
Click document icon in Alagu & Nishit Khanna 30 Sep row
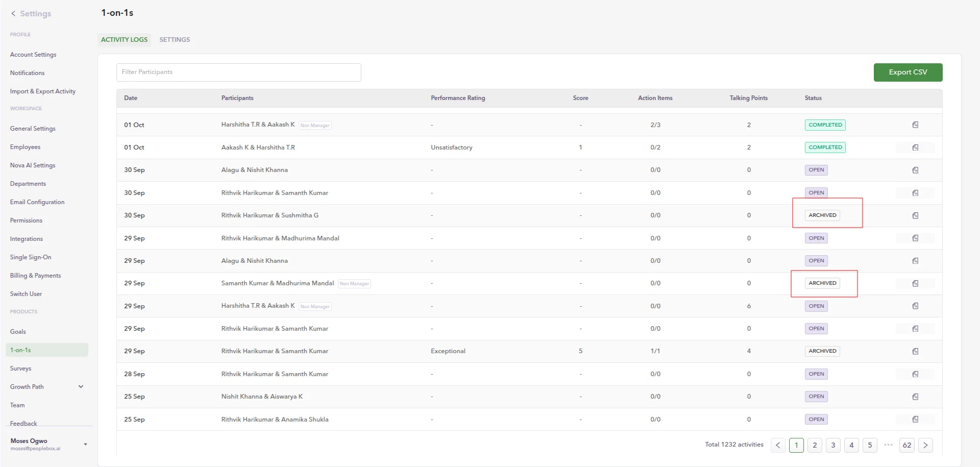(915, 170)
